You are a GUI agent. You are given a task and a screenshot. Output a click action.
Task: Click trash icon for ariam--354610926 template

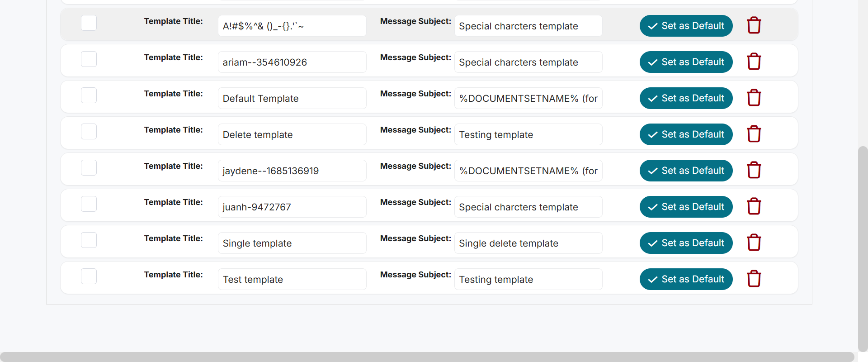754,62
